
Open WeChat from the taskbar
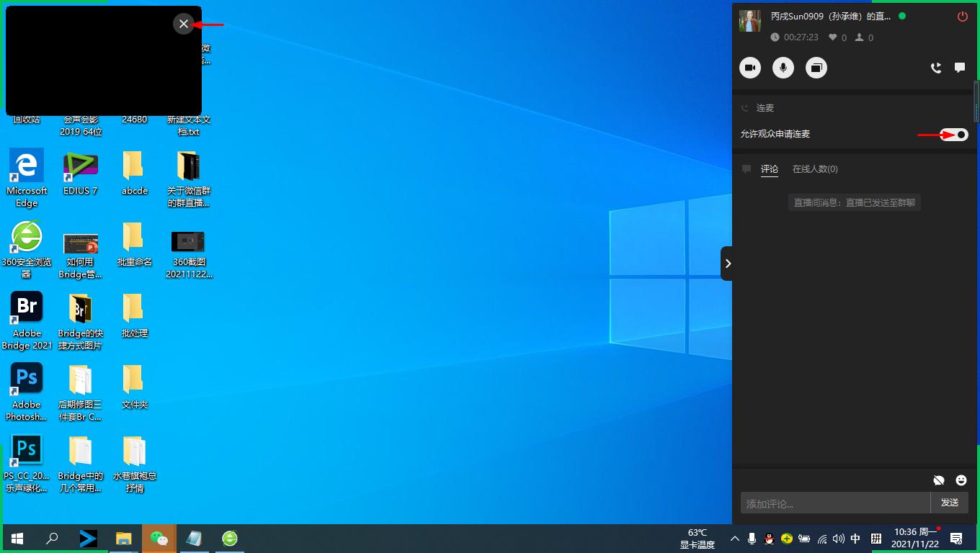(x=159, y=539)
